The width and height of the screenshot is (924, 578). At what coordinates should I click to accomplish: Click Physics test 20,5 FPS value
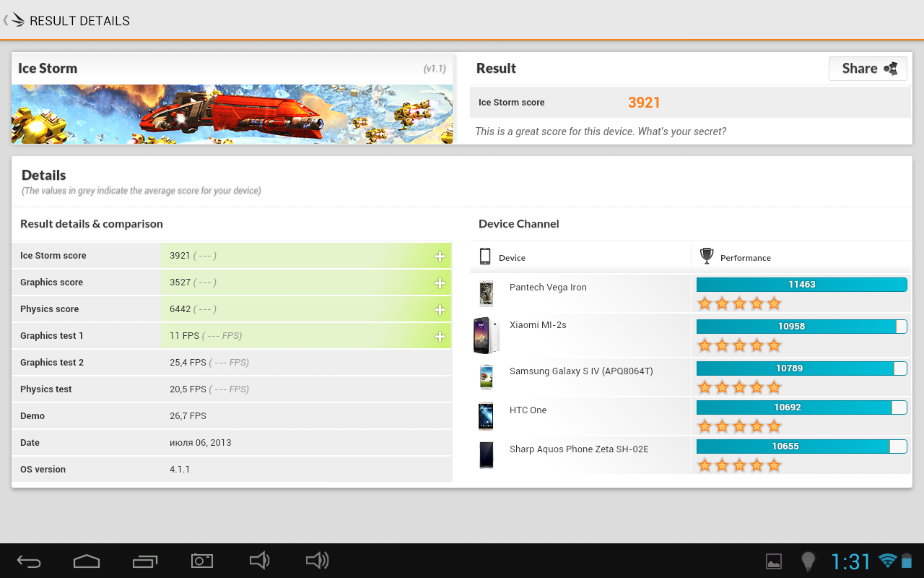[x=188, y=389]
